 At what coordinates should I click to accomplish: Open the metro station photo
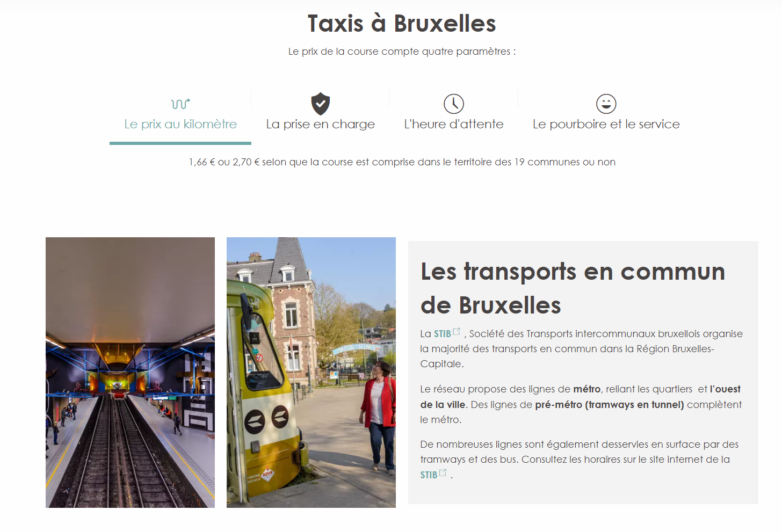pos(130,373)
